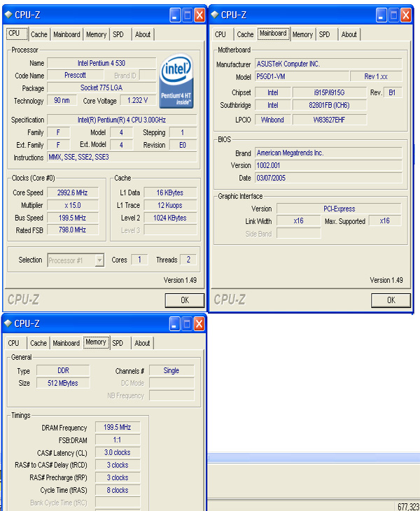Click CPU-Z title icon in CPU window

click(x=8, y=15)
